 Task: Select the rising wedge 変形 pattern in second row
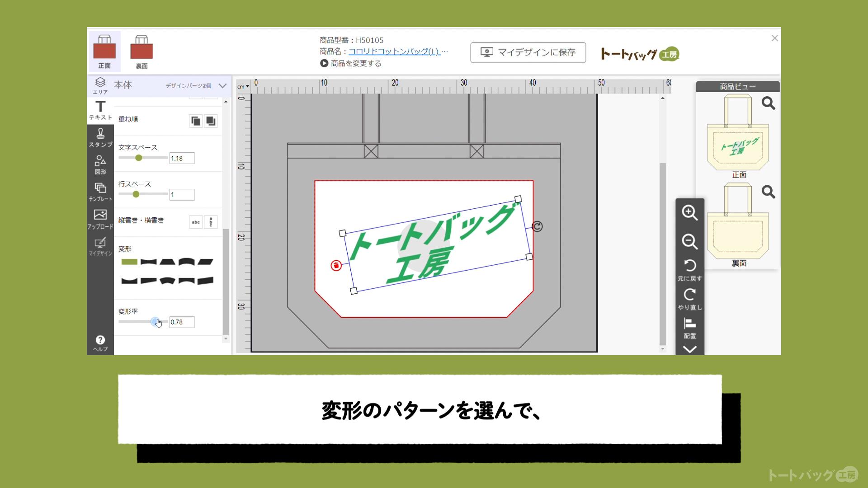(x=205, y=281)
